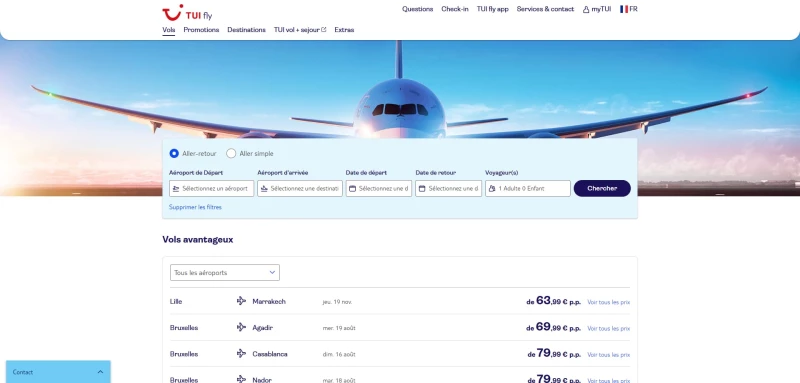Open the Voyageur(s) selector field
800x383 pixels.
click(x=528, y=188)
